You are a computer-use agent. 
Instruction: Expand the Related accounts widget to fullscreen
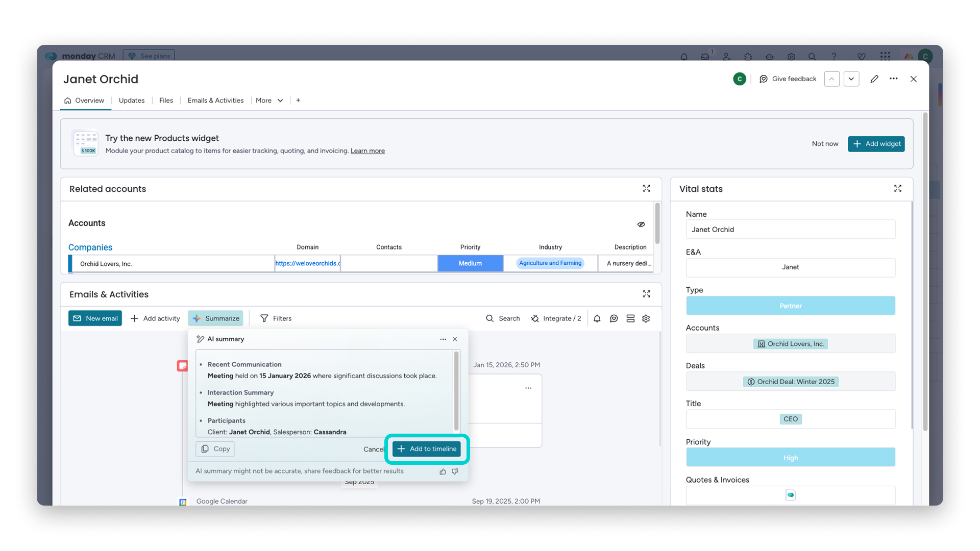pos(647,189)
